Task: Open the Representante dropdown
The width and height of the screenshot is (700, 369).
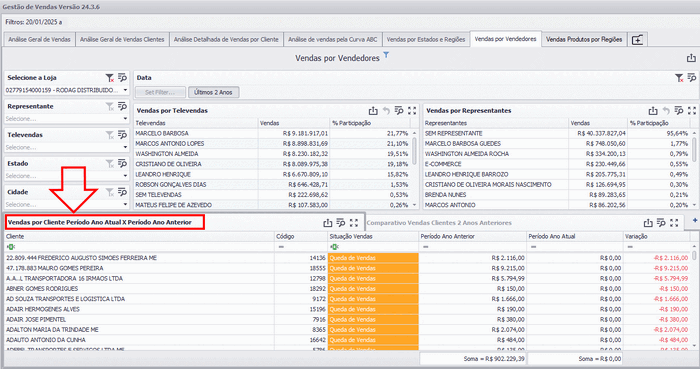Action: [125, 119]
